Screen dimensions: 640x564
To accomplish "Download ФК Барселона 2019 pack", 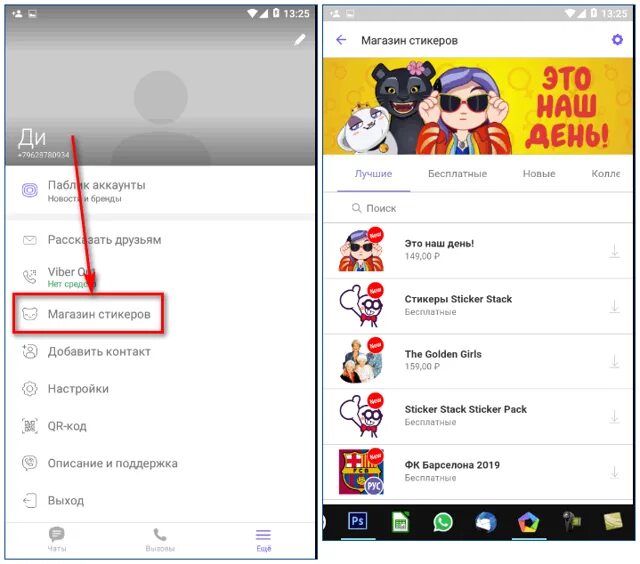I will point(614,472).
